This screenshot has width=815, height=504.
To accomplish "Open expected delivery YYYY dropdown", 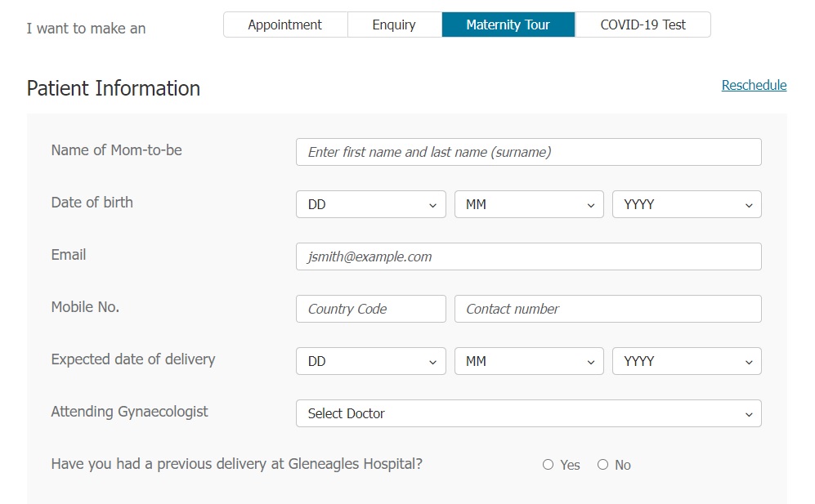I will point(686,361).
